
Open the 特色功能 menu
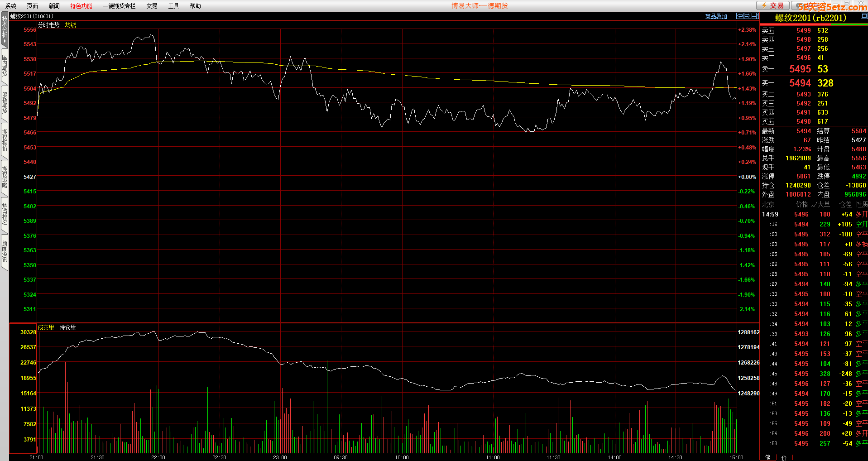pyautogui.click(x=81, y=6)
